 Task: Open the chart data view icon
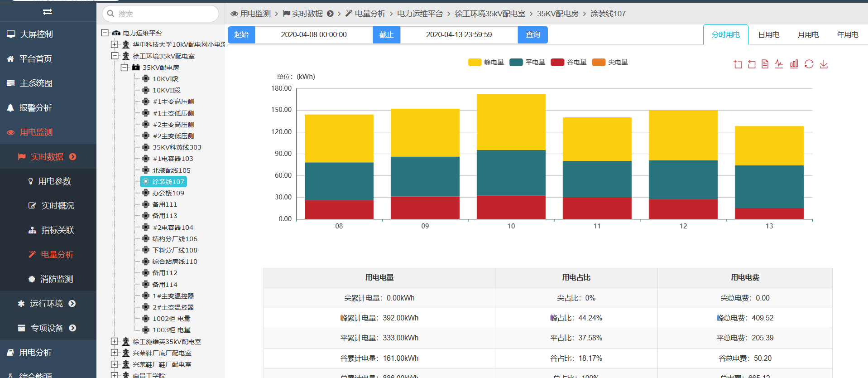pyautogui.click(x=765, y=64)
